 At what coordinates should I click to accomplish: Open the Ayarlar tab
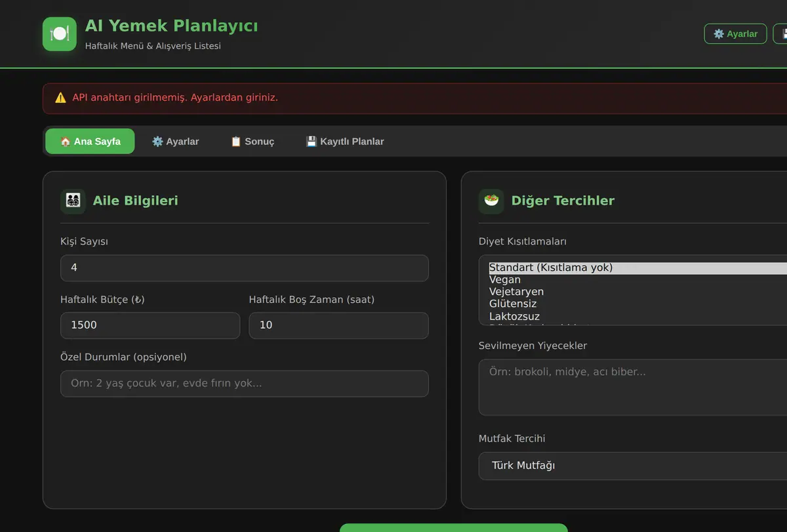coord(175,141)
